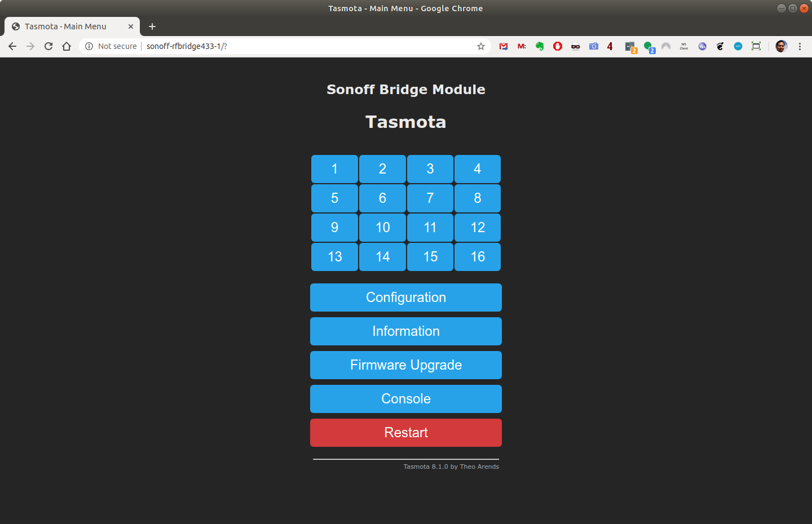Image resolution: width=812 pixels, height=524 pixels.
Task: Open the red number 4 extension
Action: [610, 46]
